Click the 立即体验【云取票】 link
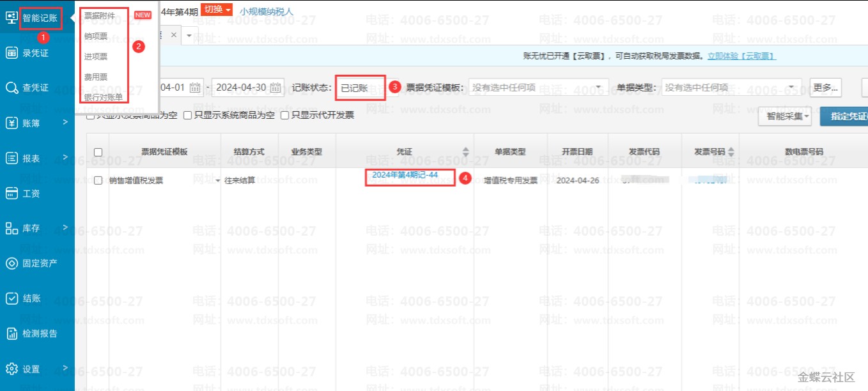868x391 pixels. (x=741, y=56)
